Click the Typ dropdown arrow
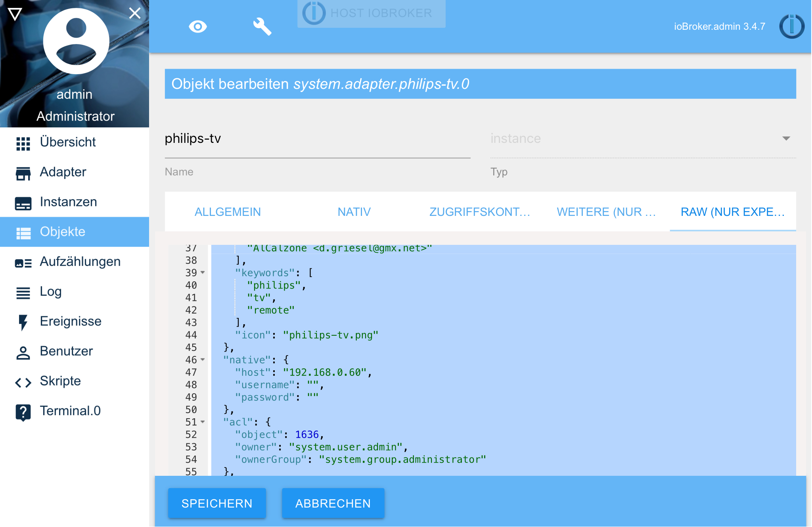 (786, 138)
